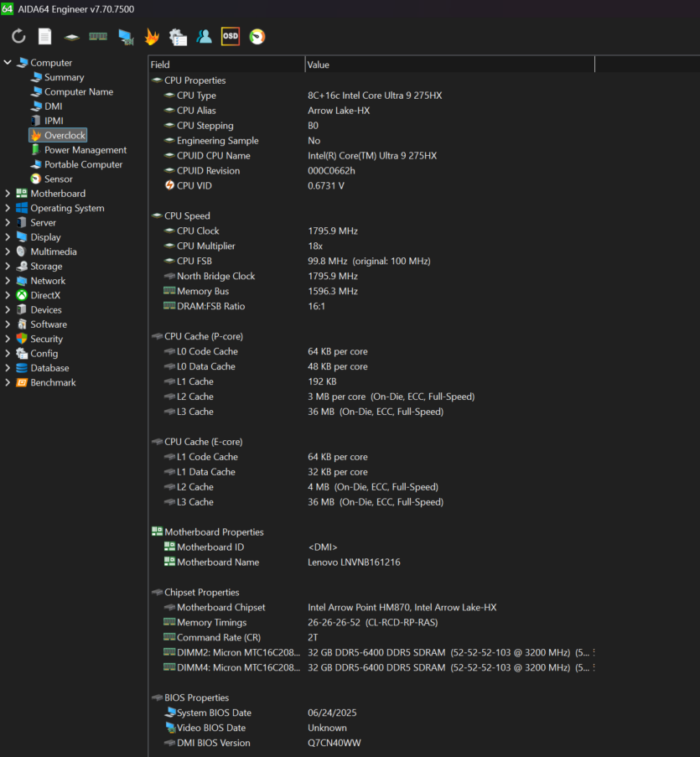Open the DMI tree entry
Image resolution: width=700 pixels, height=757 pixels.
click(x=53, y=106)
